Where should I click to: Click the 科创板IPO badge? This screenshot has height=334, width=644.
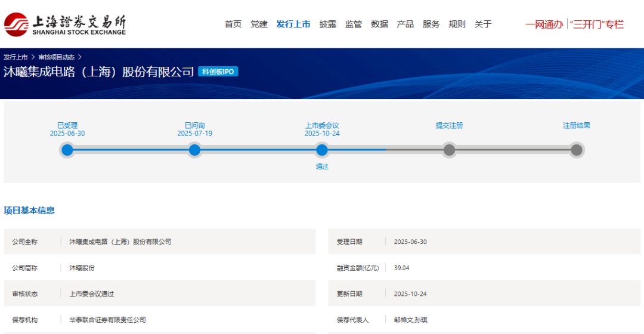218,72
